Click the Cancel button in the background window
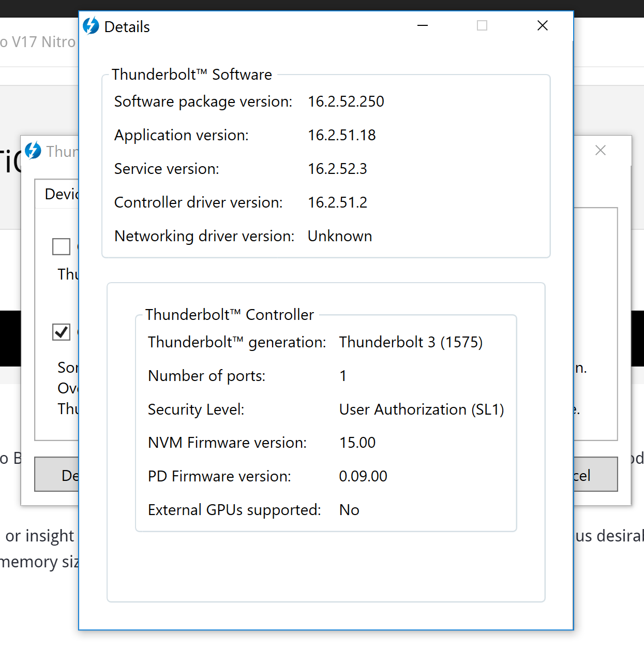644x645 pixels. [595, 475]
